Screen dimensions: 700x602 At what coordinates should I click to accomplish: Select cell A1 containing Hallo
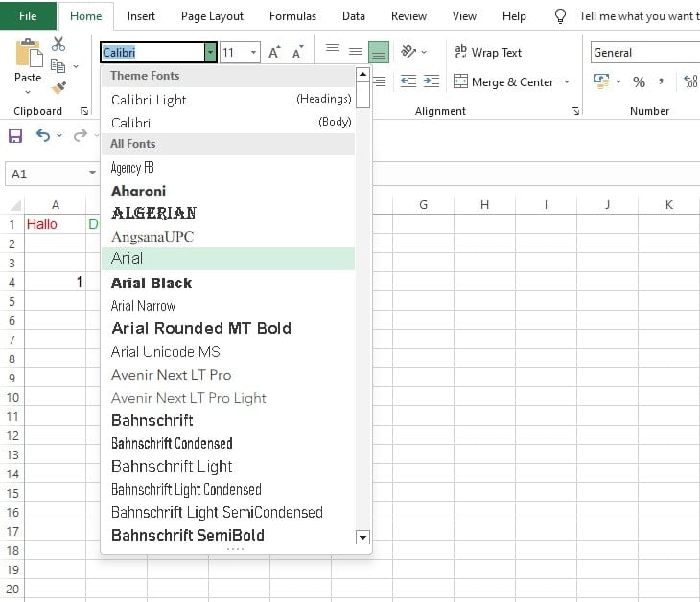(x=55, y=224)
